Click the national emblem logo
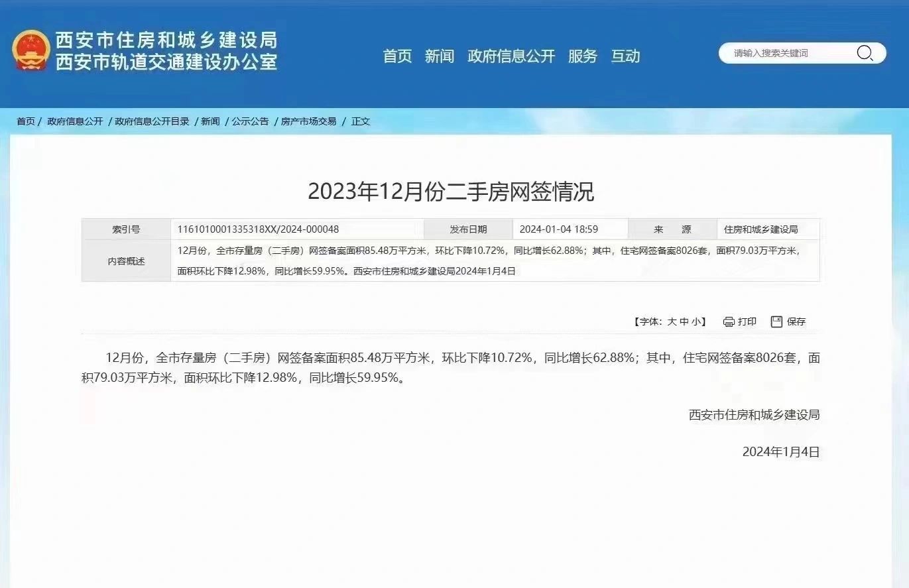This screenshot has height=588, width=909. 31,50
